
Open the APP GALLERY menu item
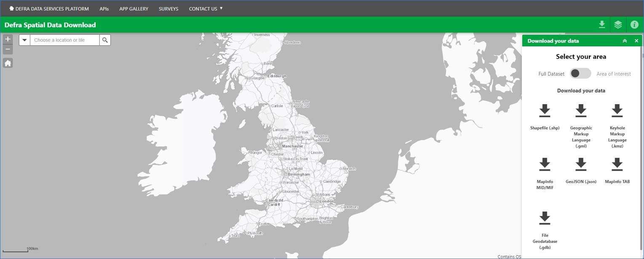click(134, 8)
